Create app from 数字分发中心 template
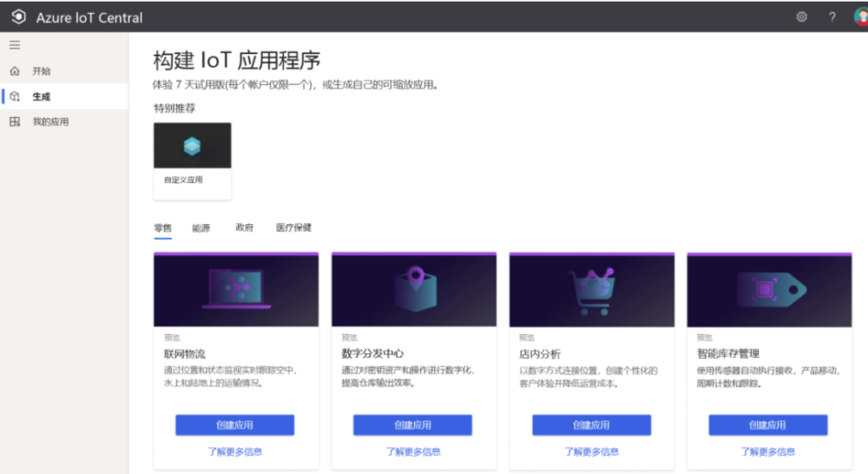The height and width of the screenshot is (474, 868). [x=413, y=425]
